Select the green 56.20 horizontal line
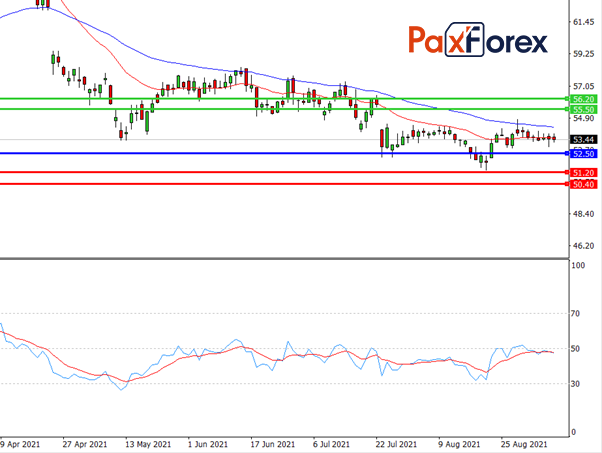This screenshot has width=602, height=453. click(284, 99)
